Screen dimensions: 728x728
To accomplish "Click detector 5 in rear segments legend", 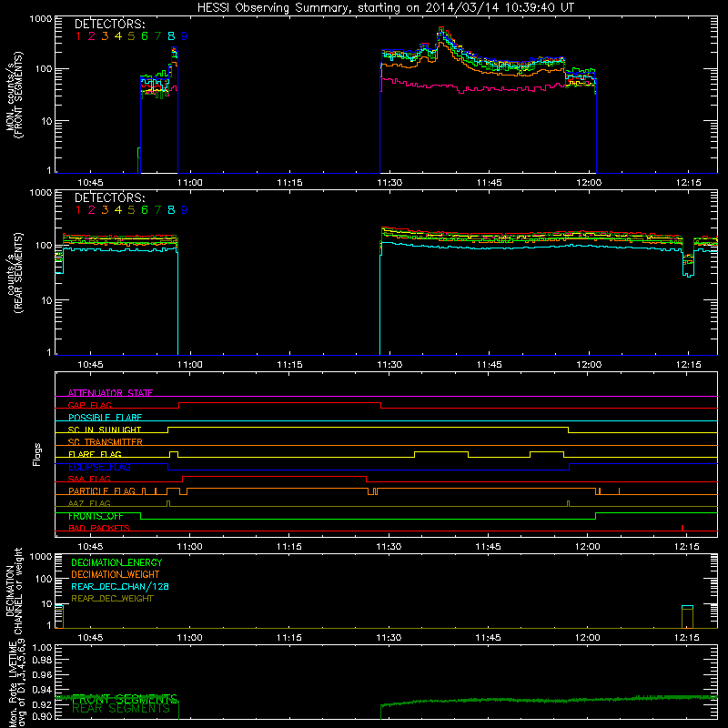I will pos(131,210).
